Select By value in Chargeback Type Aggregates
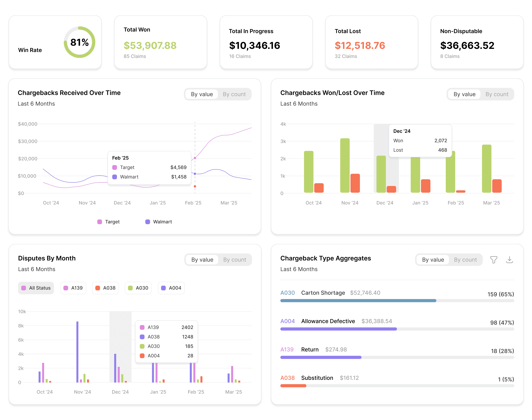 (x=433, y=260)
